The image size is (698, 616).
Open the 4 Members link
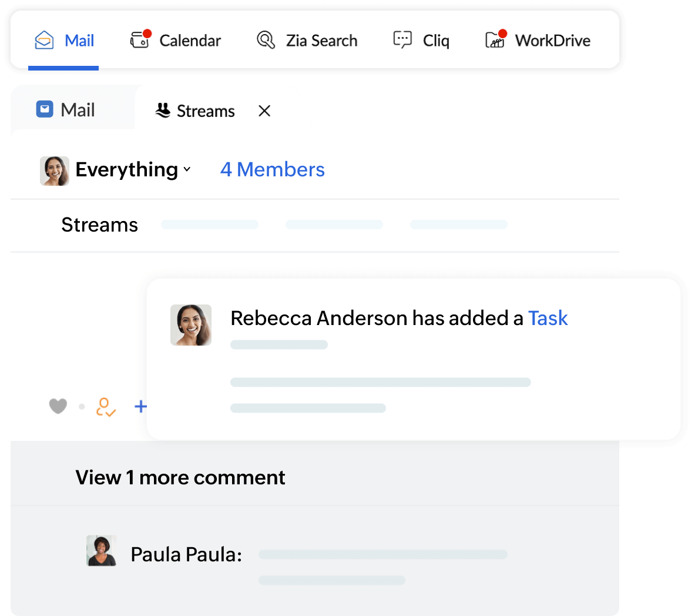click(272, 169)
